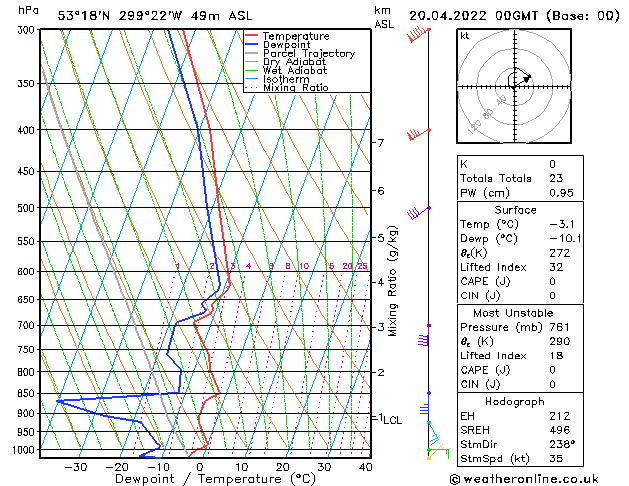
Task: Click the SREH value in Hodograph table
Action: (x=560, y=430)
